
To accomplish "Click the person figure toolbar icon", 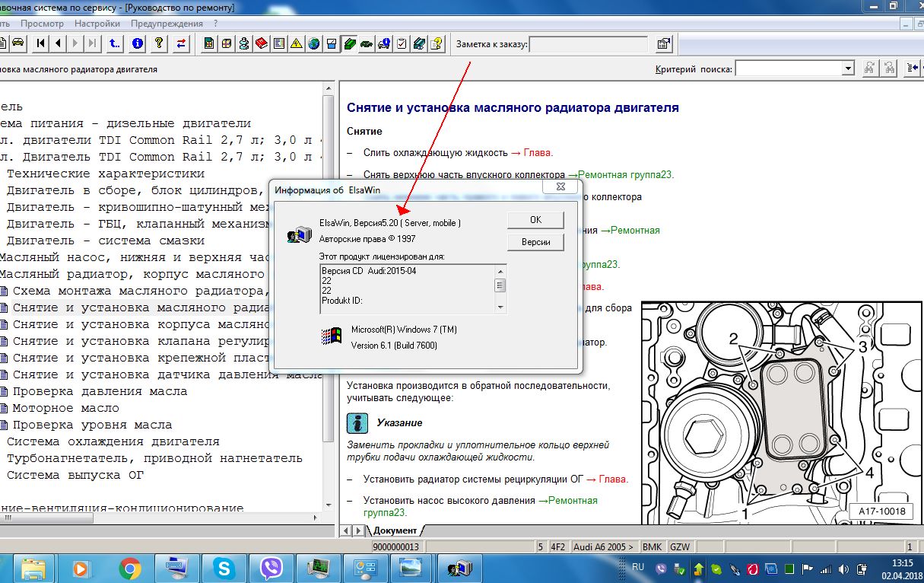I will [x=244, y=43].
